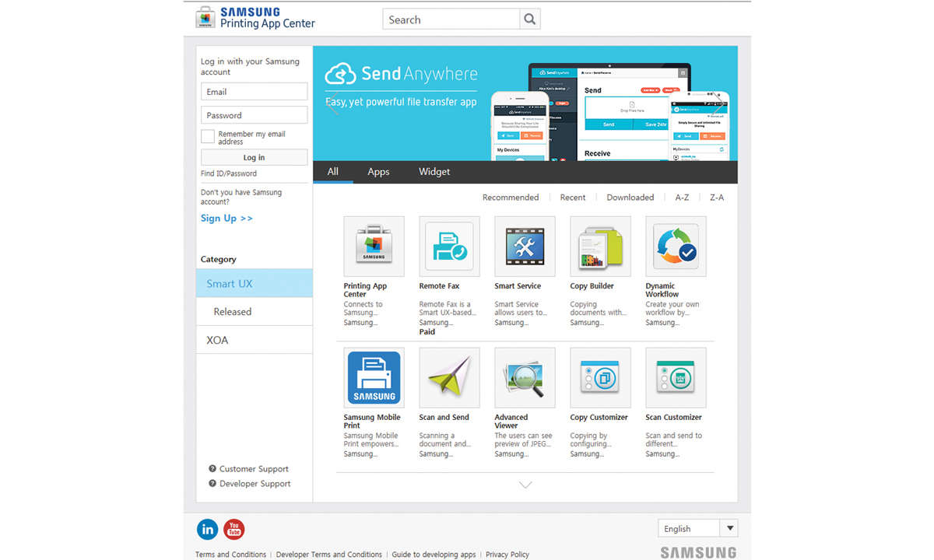This screenshot has width=934, height=560.
Task: Open the Find ID/Password link
Action: tap(229, 173)
